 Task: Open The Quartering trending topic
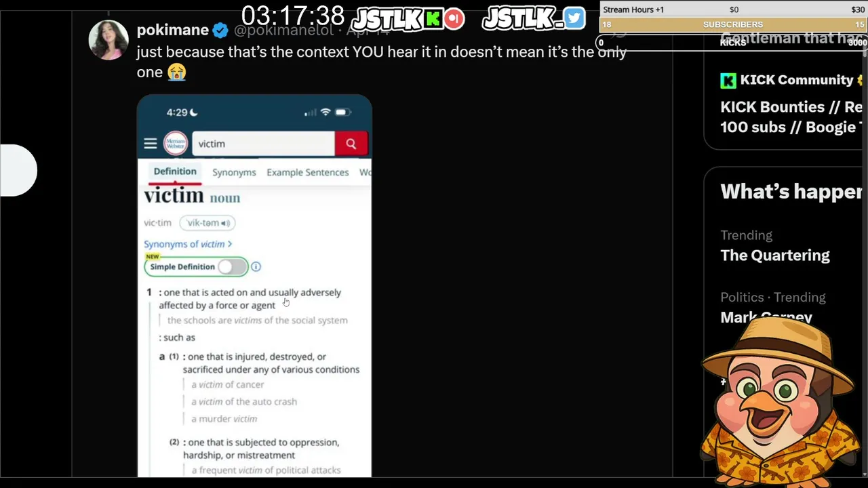pyautogui.click(x=775, y=256)
